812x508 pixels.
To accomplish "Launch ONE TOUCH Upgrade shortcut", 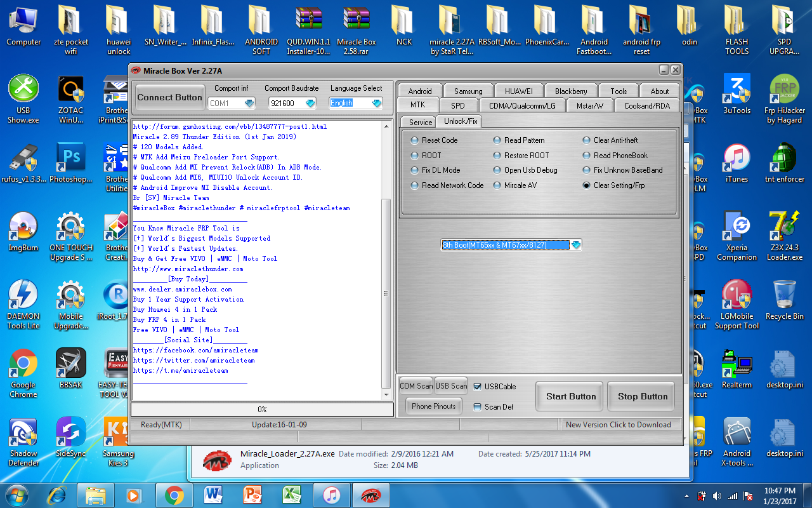I will click(x=71, y=236).
